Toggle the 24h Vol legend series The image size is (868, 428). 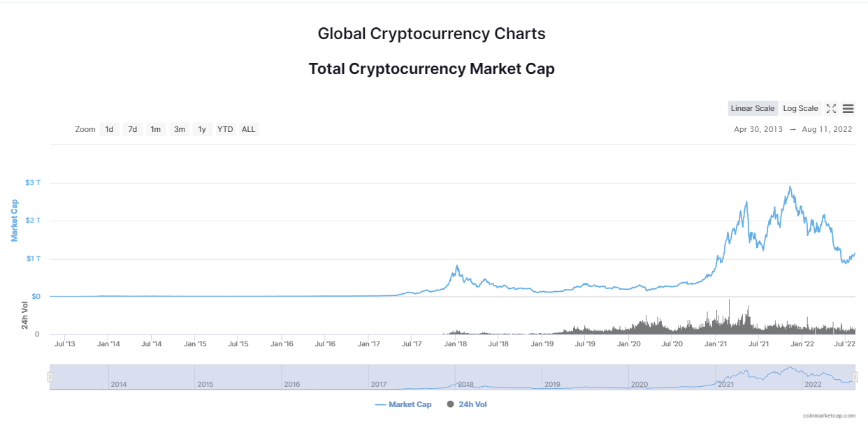(x=466, y=404)
